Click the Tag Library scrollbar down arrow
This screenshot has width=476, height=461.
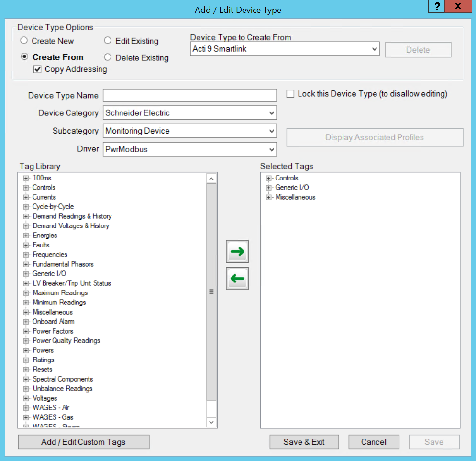[x=211, y=422]
